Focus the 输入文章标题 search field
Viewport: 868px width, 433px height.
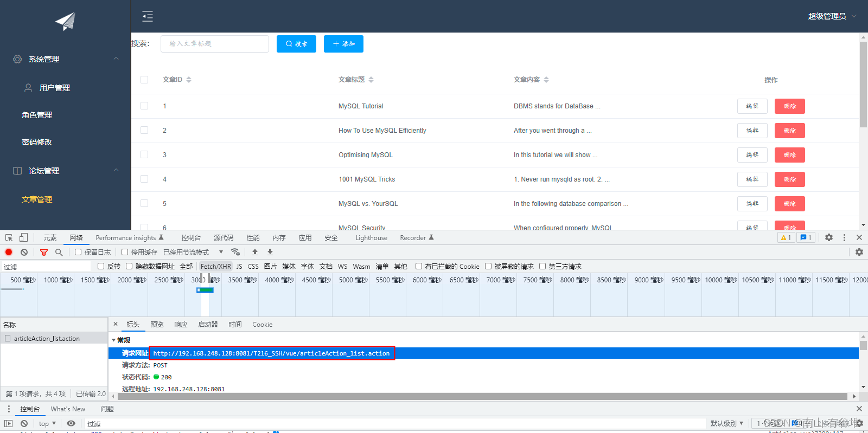point(215,44)
